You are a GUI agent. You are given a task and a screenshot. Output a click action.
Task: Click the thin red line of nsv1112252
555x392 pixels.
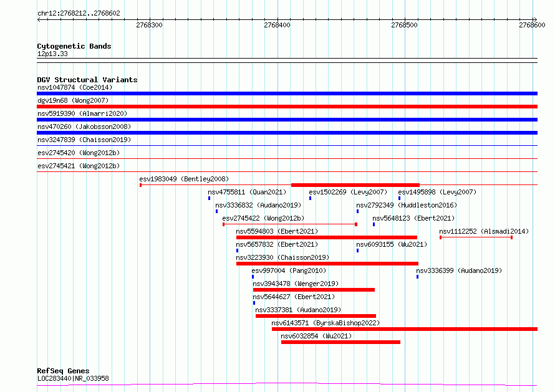[x=476, y=237]
